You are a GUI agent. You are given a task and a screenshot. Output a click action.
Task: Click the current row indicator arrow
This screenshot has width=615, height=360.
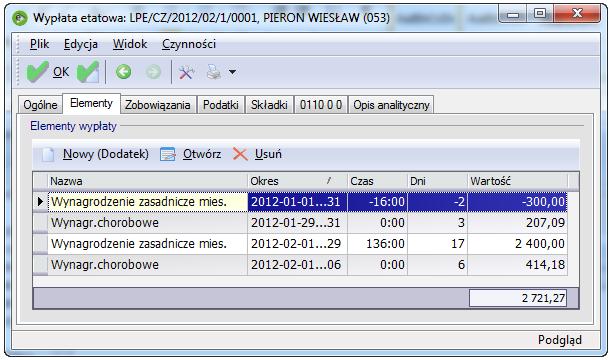click(40, 202)
